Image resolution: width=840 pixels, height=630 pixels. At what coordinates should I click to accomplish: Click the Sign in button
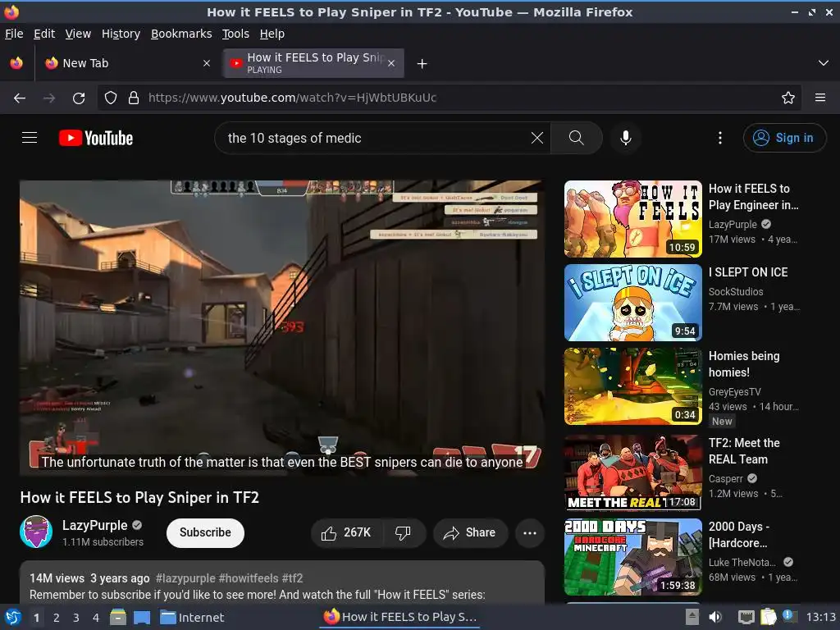point(784,138)
